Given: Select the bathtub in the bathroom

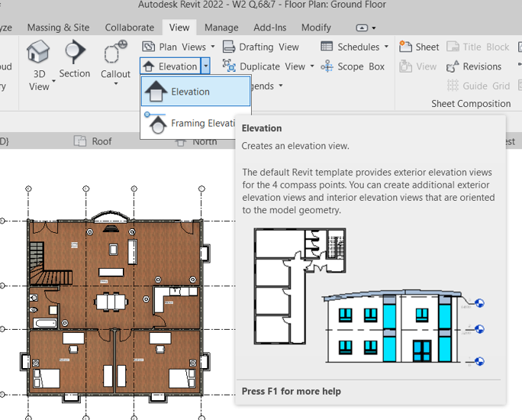Looking at the screenshot, I should [x=45, y=323].
